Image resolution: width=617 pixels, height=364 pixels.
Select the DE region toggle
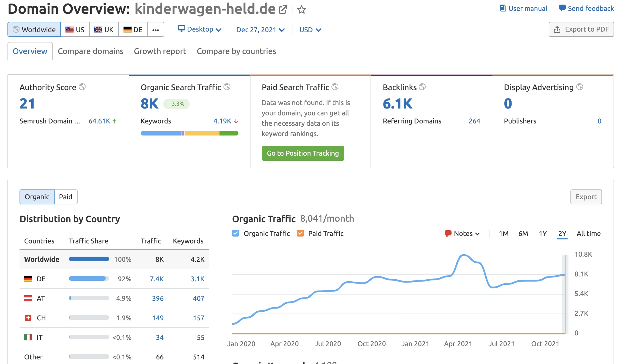[133, 29]
